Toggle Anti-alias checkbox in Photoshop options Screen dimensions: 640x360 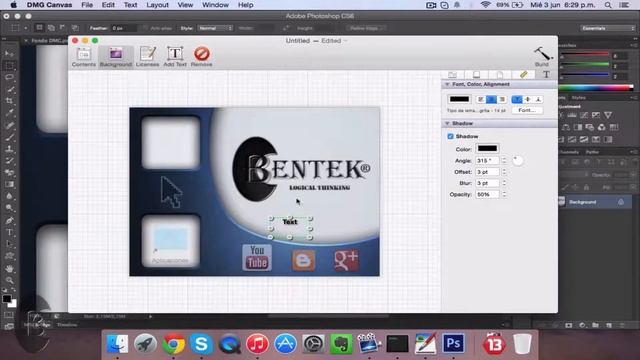point(145,28)
